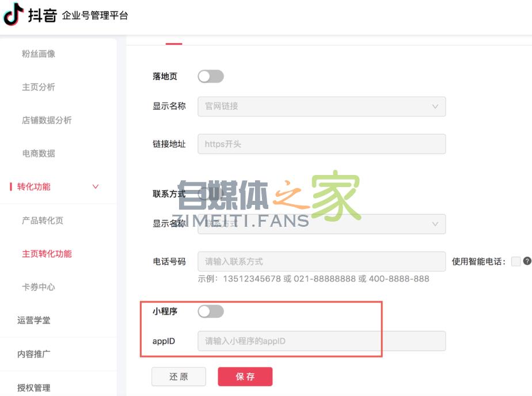Collapse the 转化功能 sidebar section
532x396 pixels.
click(x=95, y=186)
